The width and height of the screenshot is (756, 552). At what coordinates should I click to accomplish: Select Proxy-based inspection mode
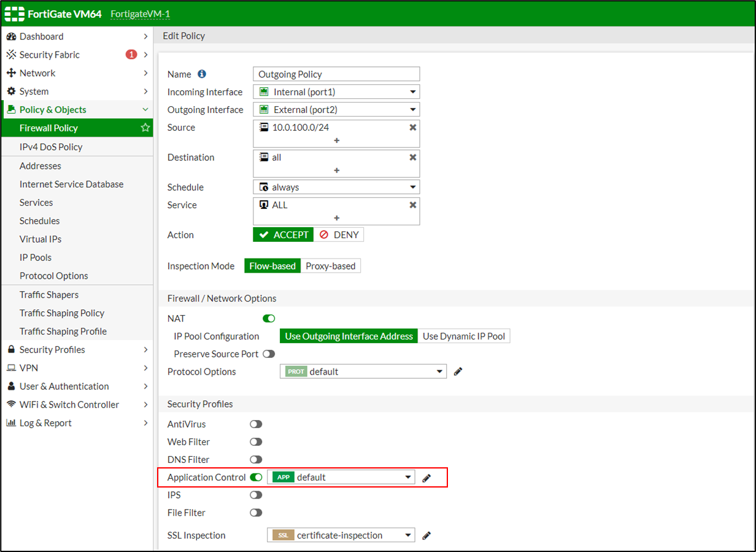(331, 266)
